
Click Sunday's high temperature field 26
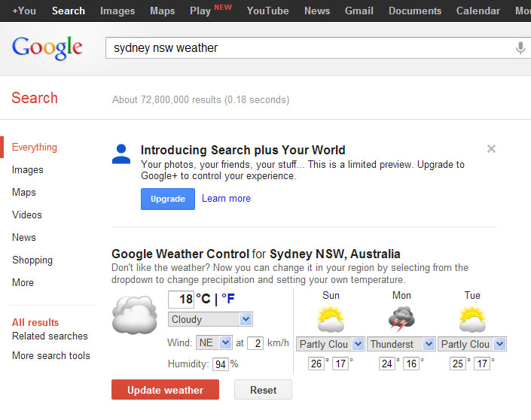click(x=316, y=364)
